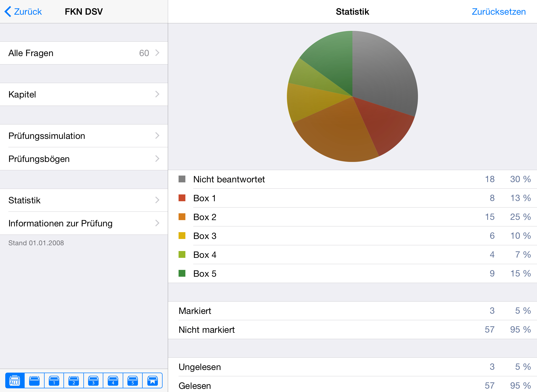This screenshot has width=537, height=392.
Task: Filter by box 4 icon
Action: tap(113, 380)
